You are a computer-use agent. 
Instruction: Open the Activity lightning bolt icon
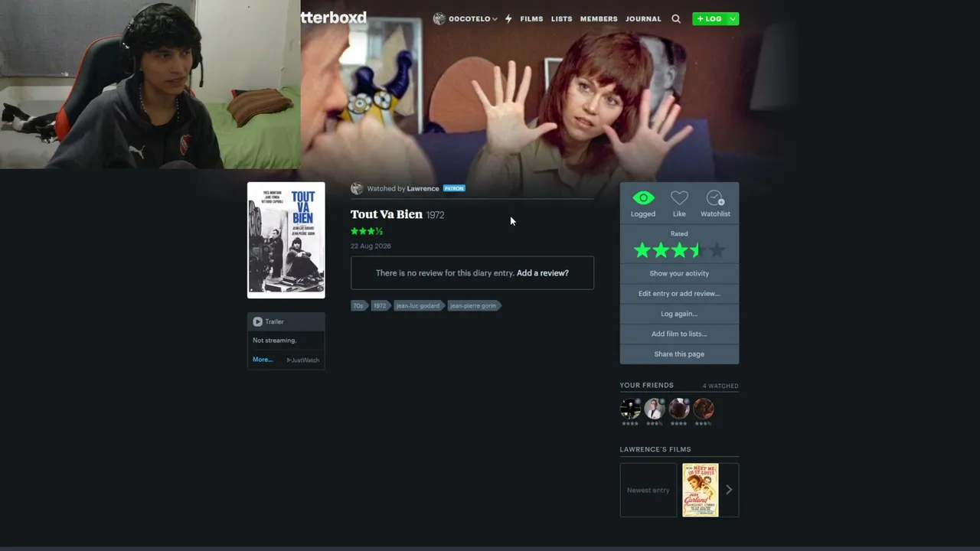pyautogui.click(x=508, y=18)
